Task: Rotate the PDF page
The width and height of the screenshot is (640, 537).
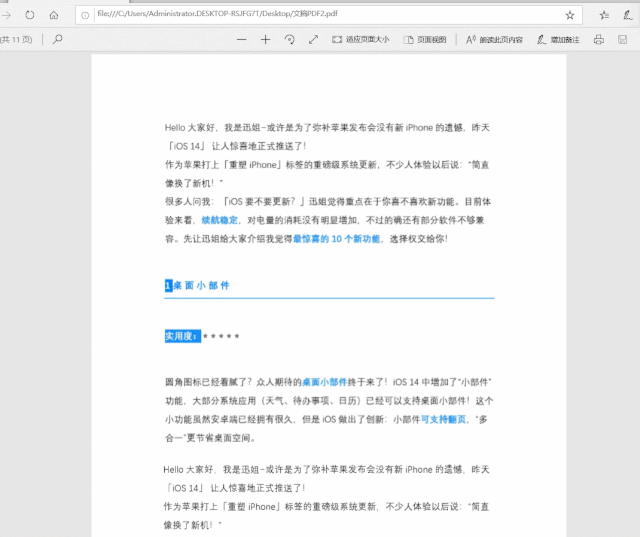Action: click(x=289, y=40)
